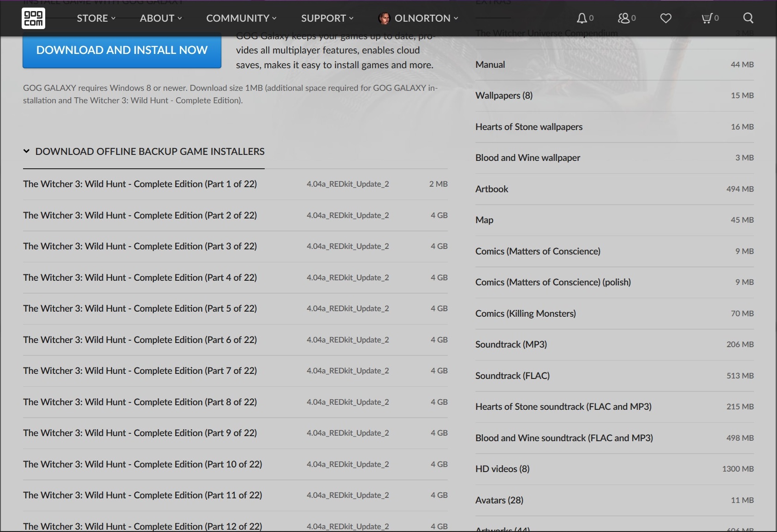Download Complete Edition Part 3 of 22
Image resolution: width=777 pixels, height=532 pixels.
(x=235, y=246)
